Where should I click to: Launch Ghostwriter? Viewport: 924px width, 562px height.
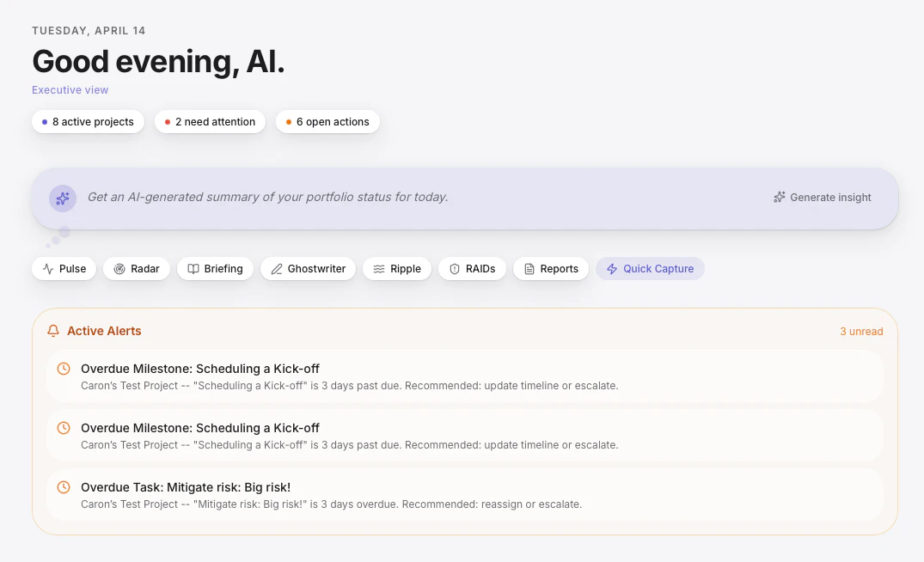(308, 268)
